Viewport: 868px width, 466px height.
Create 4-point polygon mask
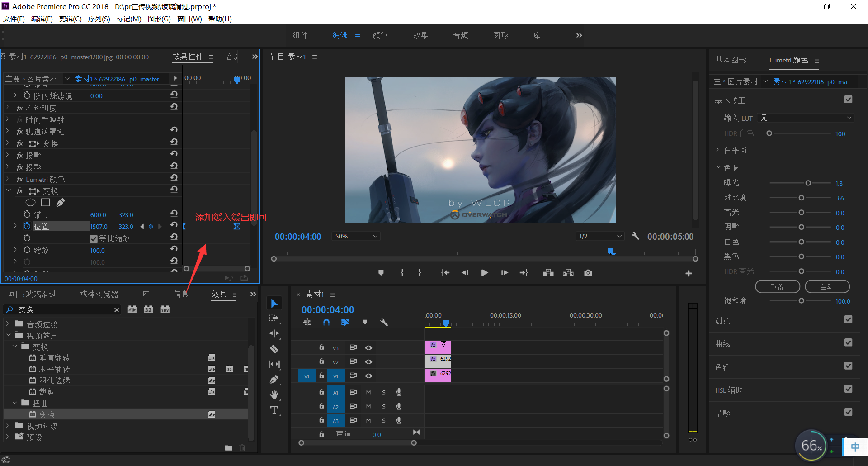click(45, 202)
